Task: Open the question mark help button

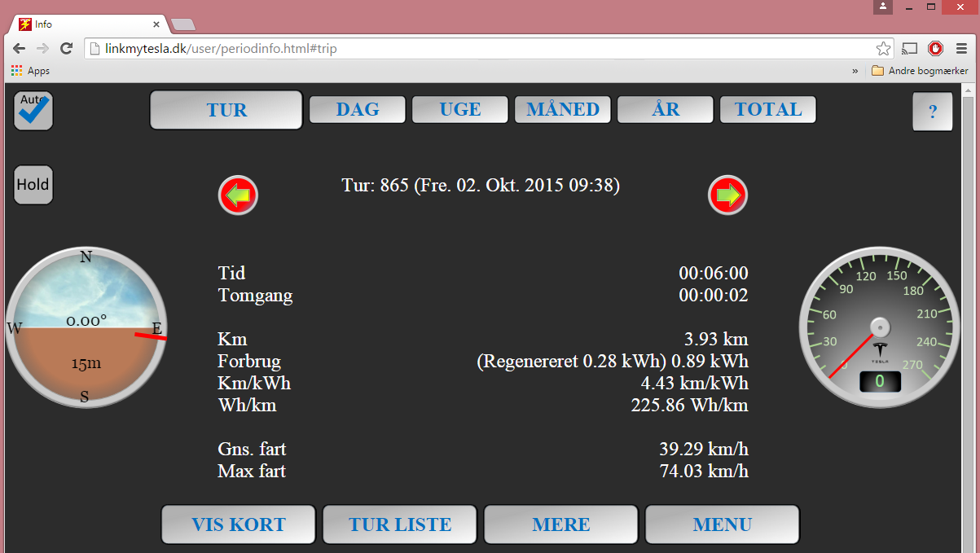Action: [933, 112]
